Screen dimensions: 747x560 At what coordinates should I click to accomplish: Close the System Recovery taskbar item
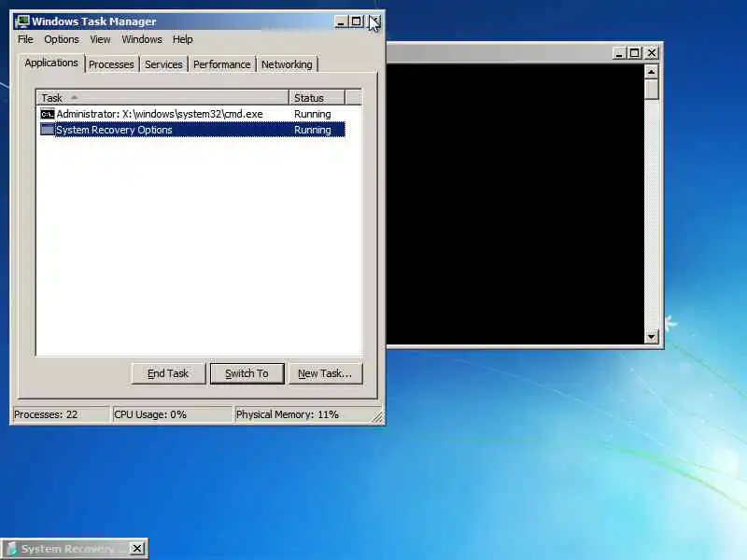136,549
